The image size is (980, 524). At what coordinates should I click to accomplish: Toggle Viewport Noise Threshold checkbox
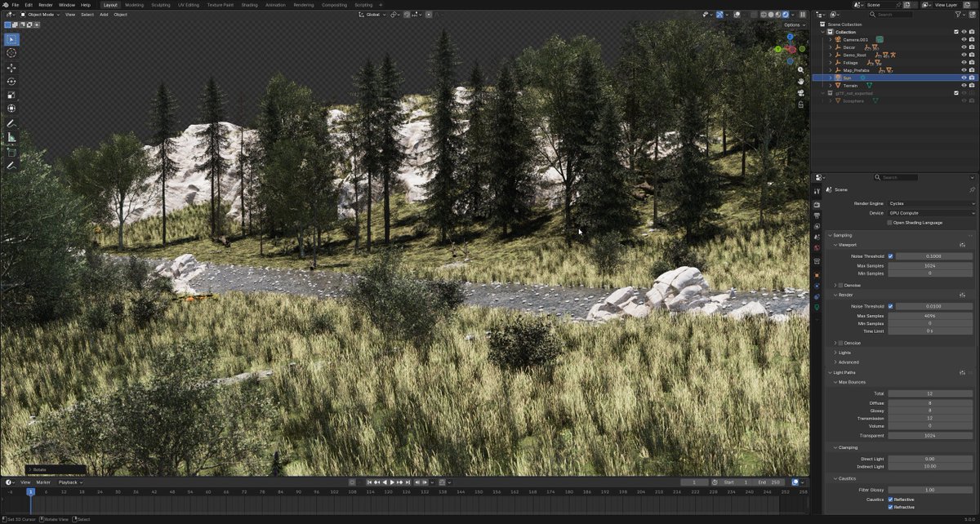click(x=890, y=256)
